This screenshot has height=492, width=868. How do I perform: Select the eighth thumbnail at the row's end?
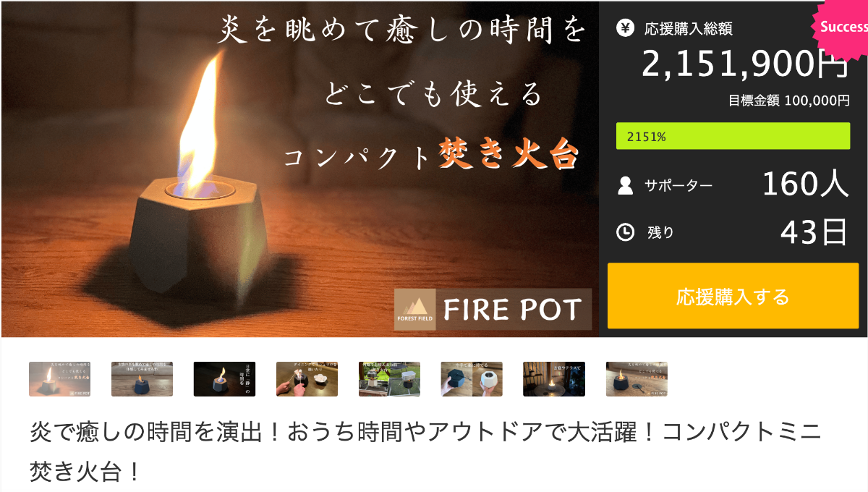637,379
